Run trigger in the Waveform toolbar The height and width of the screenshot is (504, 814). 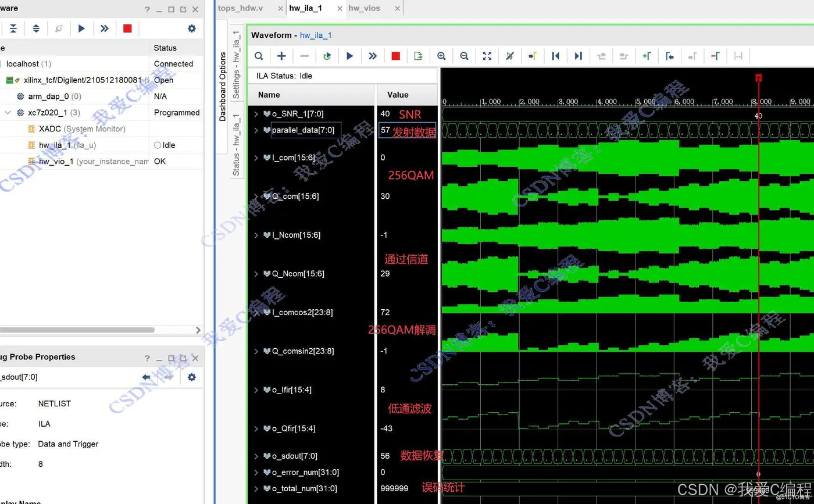(x=349, y=56)
